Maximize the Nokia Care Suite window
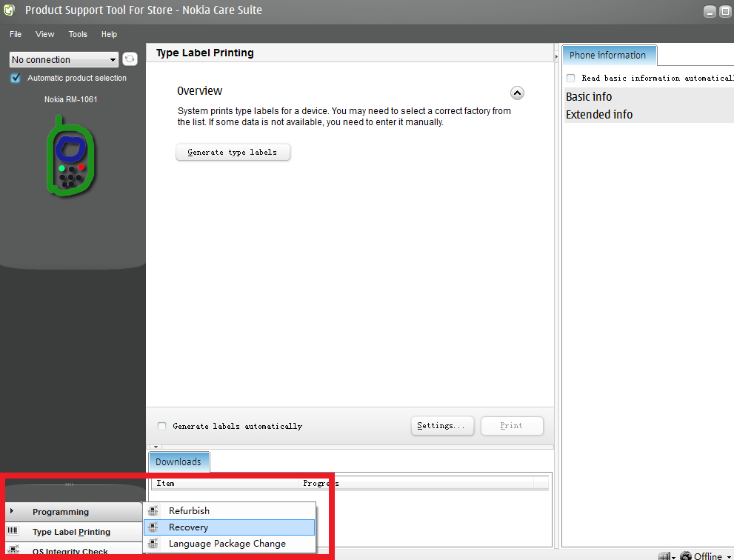This screenshot has height=560, width=734. 726,11
